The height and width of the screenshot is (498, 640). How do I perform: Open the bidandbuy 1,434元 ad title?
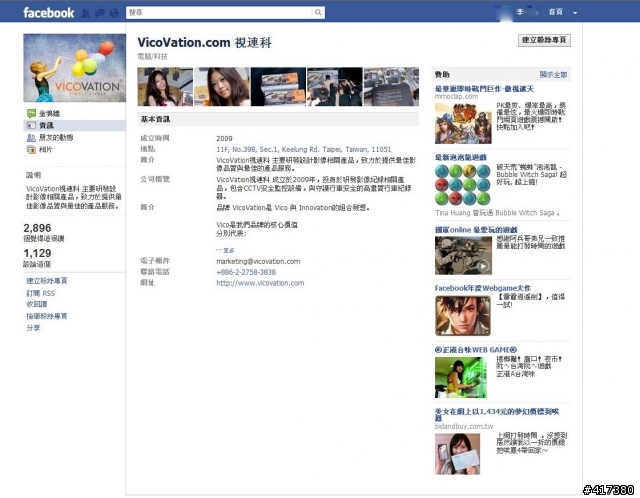[x=497, y=415]
